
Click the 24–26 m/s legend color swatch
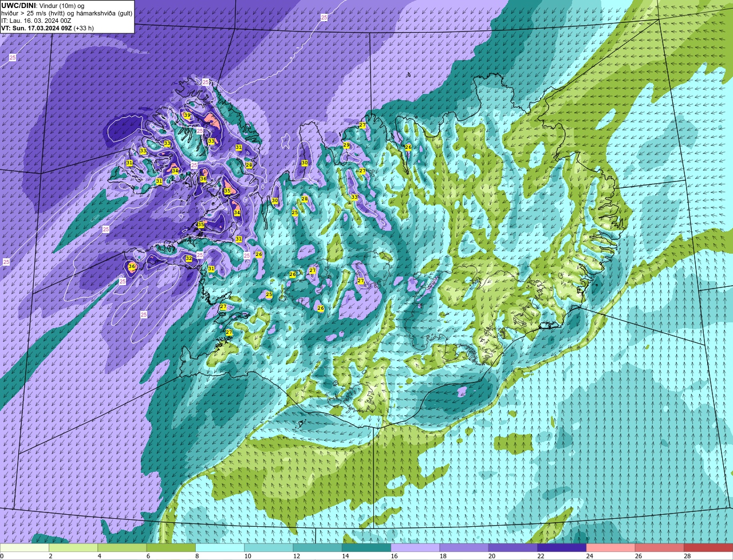pyautogui.click(x=611, y=548)
